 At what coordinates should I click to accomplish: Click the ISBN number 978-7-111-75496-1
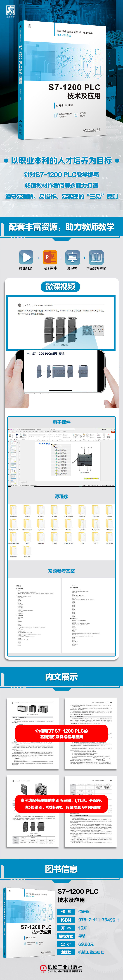tap(99, 920)
